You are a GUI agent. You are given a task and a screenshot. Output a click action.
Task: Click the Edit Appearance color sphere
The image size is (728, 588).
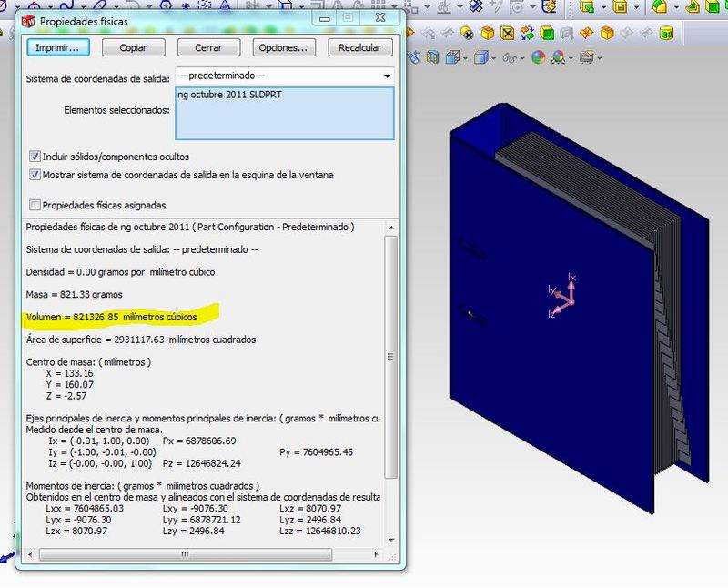click(x=538, y=56)
